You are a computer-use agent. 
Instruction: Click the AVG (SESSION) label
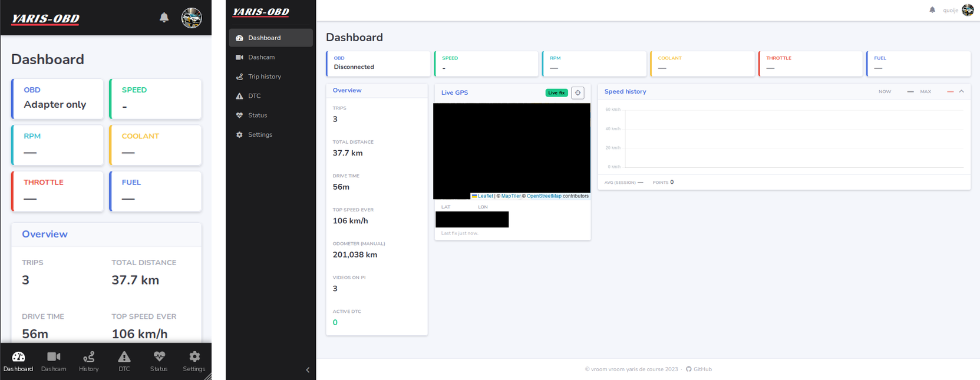point(620,183)
